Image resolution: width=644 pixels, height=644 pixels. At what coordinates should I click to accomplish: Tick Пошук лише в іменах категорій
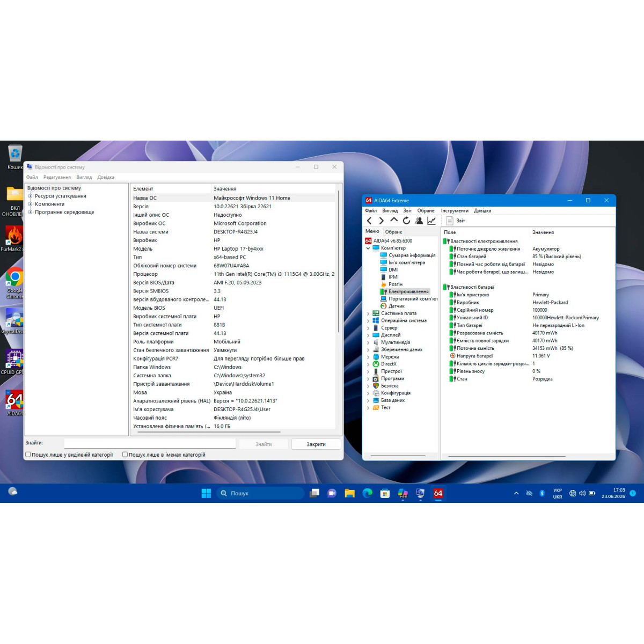pyautogui.click(x=125, y=455)
